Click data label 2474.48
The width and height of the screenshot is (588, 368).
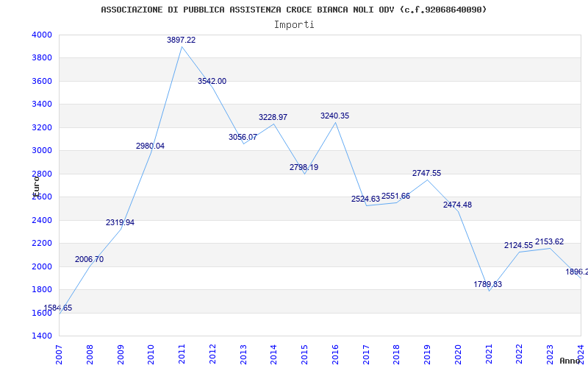tap(457, 205)
